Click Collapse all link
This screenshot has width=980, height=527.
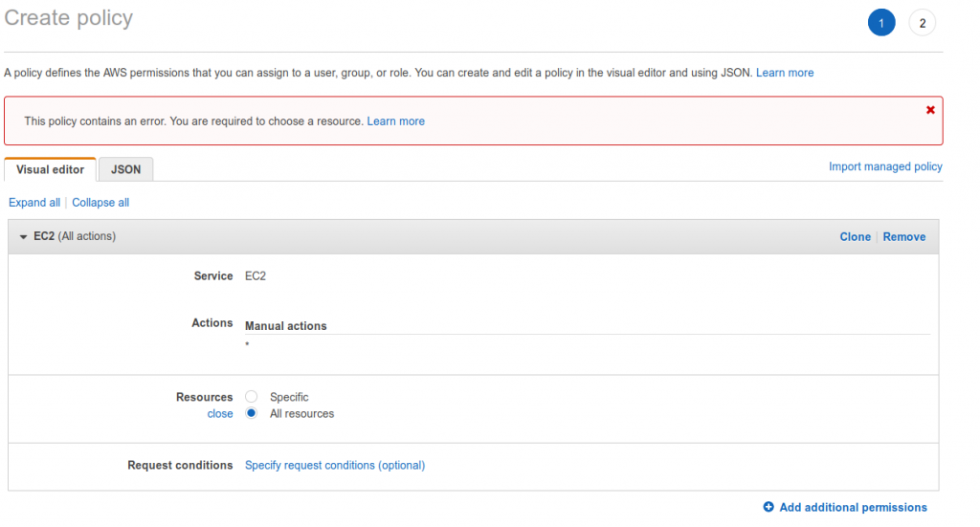pyautogui.click(x=100, y=203)
